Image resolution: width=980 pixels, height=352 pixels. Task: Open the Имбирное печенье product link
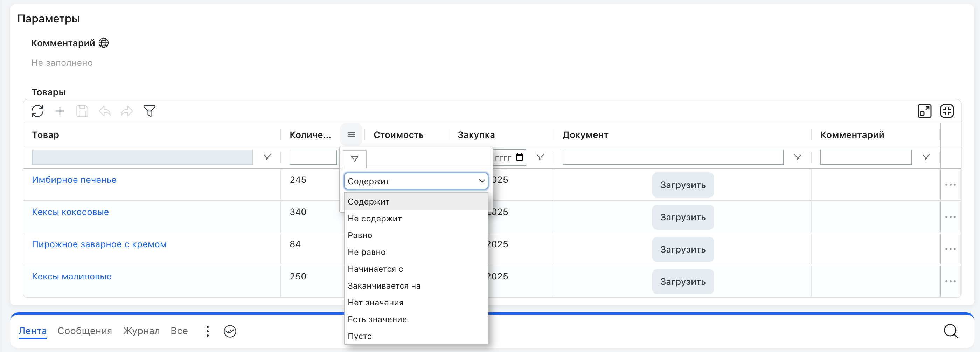(x=74, y=180)
